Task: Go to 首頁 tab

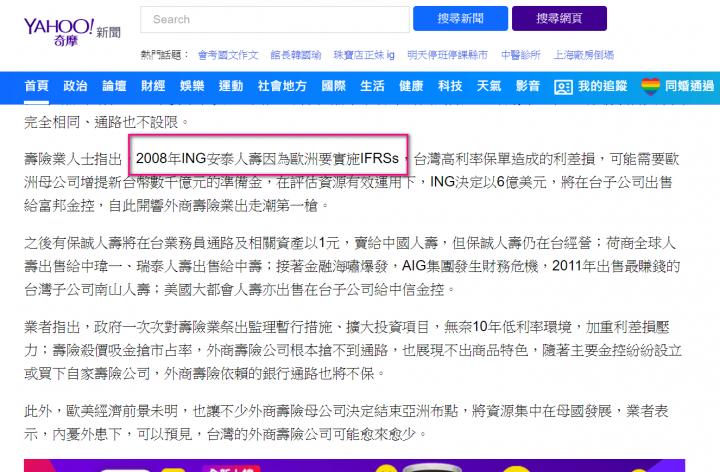Action: [36, 86]
